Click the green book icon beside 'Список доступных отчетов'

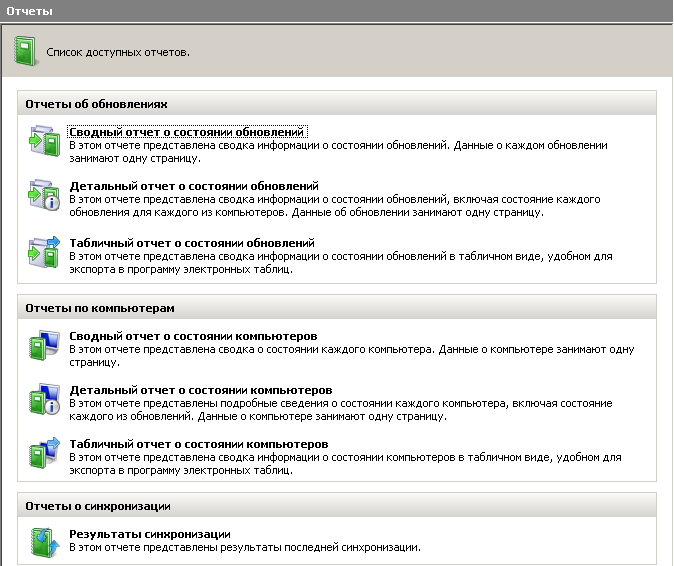pos(26,51)
